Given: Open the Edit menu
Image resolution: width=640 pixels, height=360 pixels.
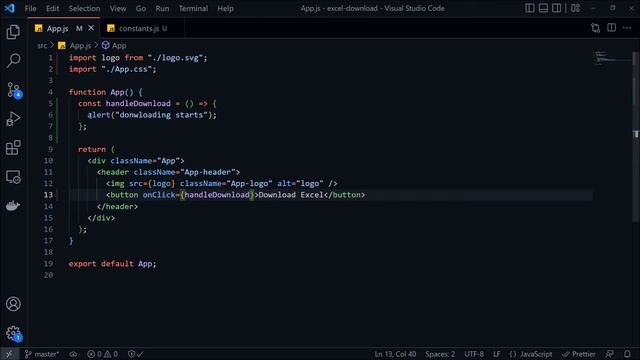Looking at the screenshot, I should pyautogui.click(x=52, y=8).
